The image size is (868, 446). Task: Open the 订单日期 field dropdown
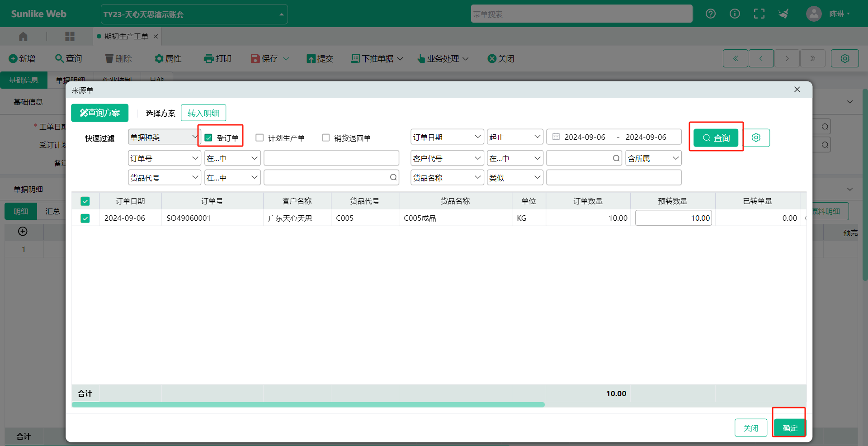(x=447, y=137)
